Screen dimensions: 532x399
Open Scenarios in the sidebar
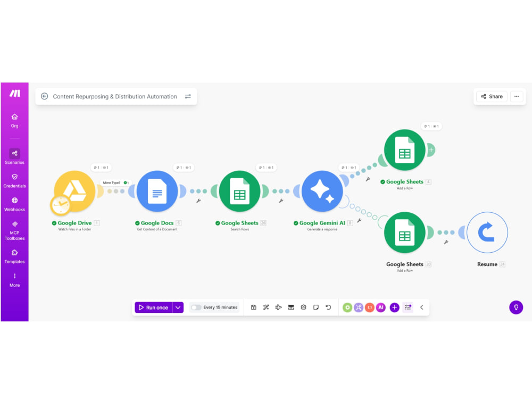[x=14, y=157]
